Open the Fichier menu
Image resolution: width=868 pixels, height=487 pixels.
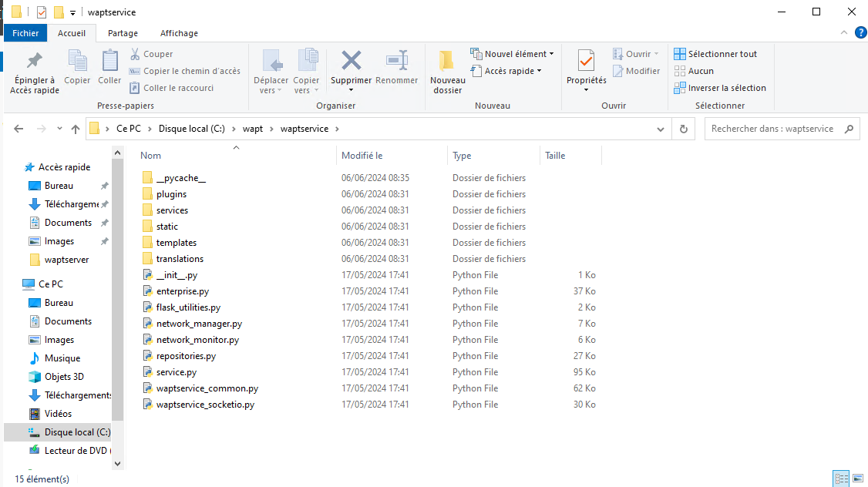(x=25, y=33)
